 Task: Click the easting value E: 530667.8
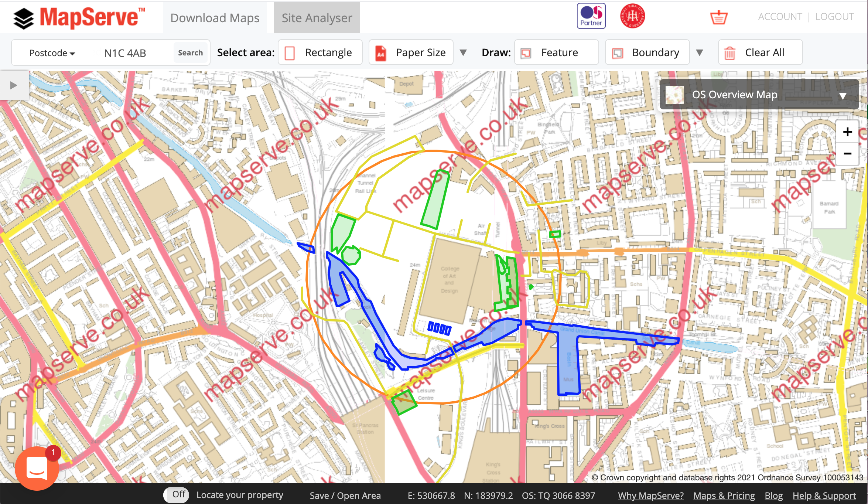click(431, 495)
